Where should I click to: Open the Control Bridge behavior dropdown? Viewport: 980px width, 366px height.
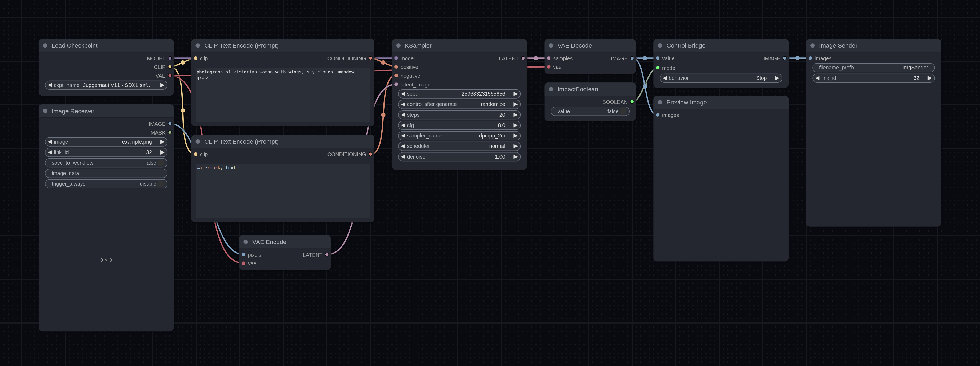coord(720,78)
